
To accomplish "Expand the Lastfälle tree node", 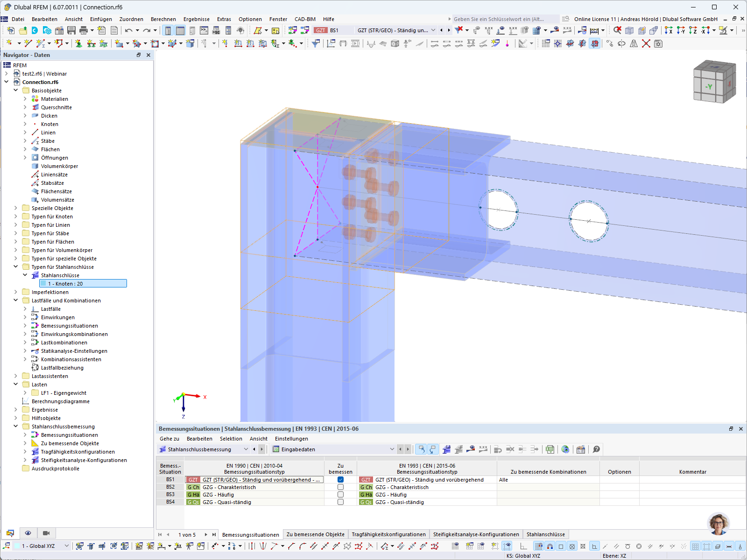I will pyautogui.click(x=25, y=309).
